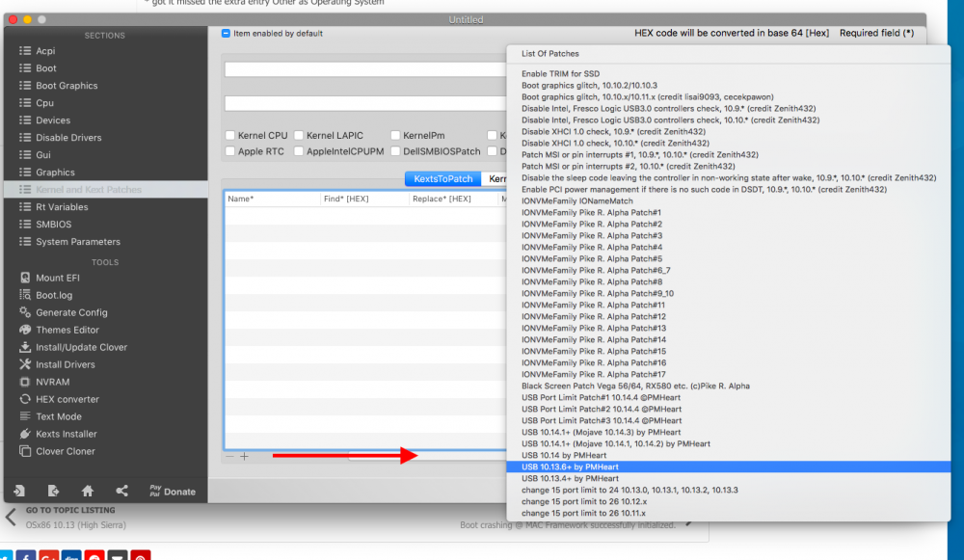Click the share icon in bottom bar
This screenshot has width=964, height=560.
pos(121,491)
